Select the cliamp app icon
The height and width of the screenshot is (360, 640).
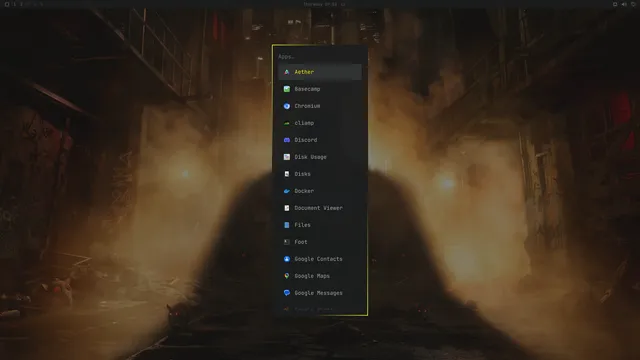pyautogui.click(x=287, y=123)
